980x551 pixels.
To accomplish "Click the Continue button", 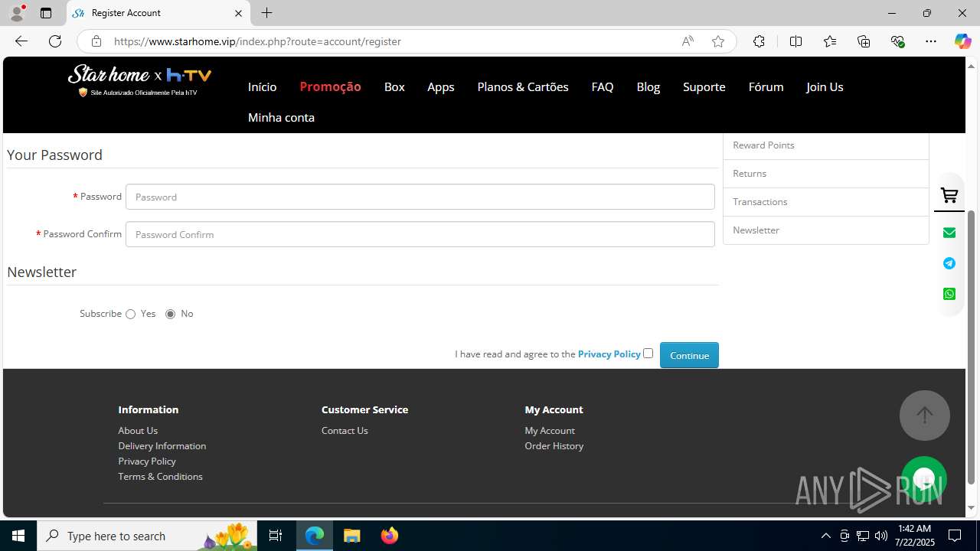I will tap(689, 355).
